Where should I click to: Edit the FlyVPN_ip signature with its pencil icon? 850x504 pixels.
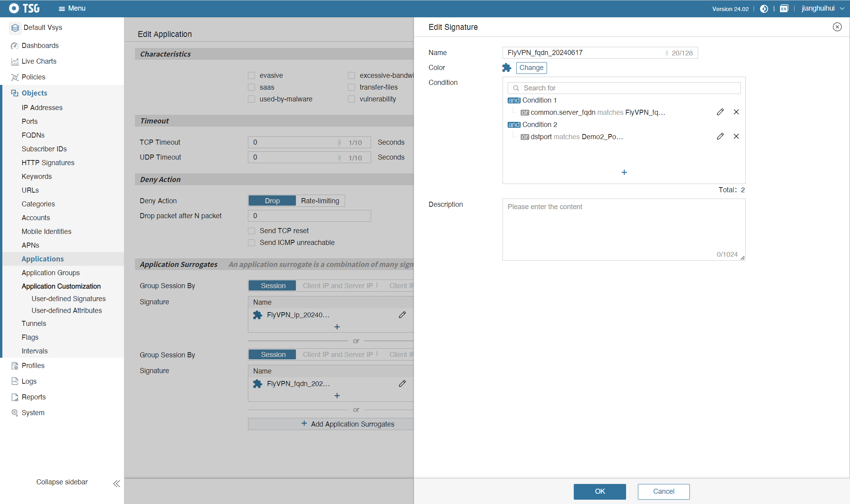tap(402, 315)
